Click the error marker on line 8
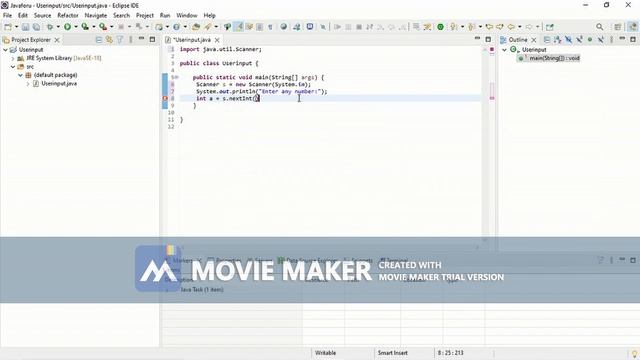Viewport: 640px width, 360px height. pos(165,98)
